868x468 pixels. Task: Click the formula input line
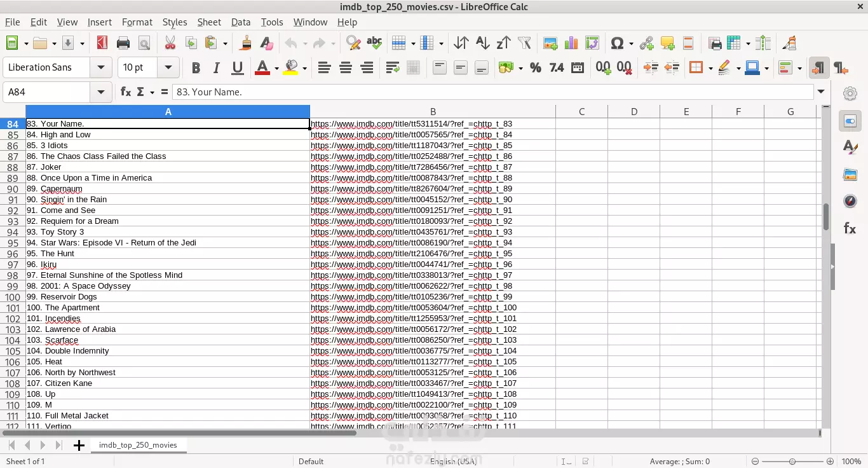[x=493, y=92]
